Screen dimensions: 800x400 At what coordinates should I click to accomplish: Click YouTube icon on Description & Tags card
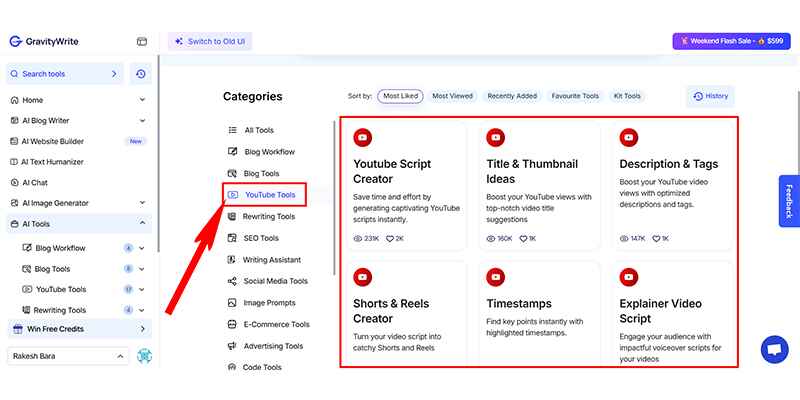click(x=629, y=137)
